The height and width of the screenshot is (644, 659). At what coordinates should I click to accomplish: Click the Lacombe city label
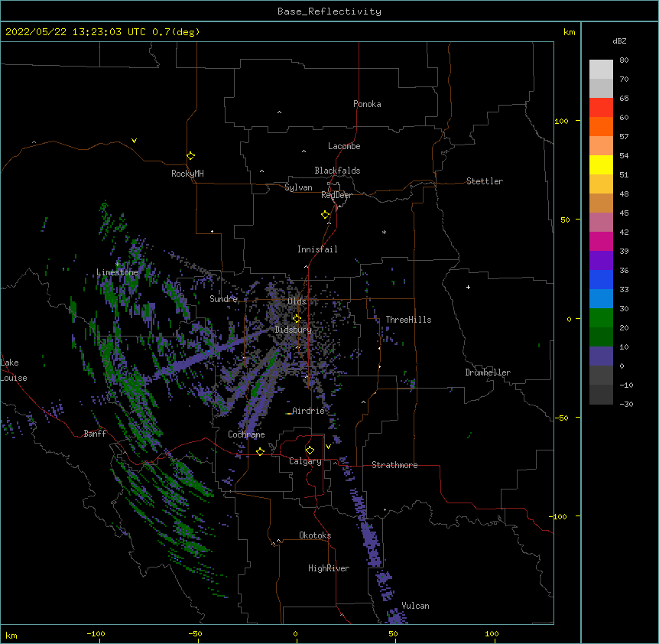coord(344,146)
